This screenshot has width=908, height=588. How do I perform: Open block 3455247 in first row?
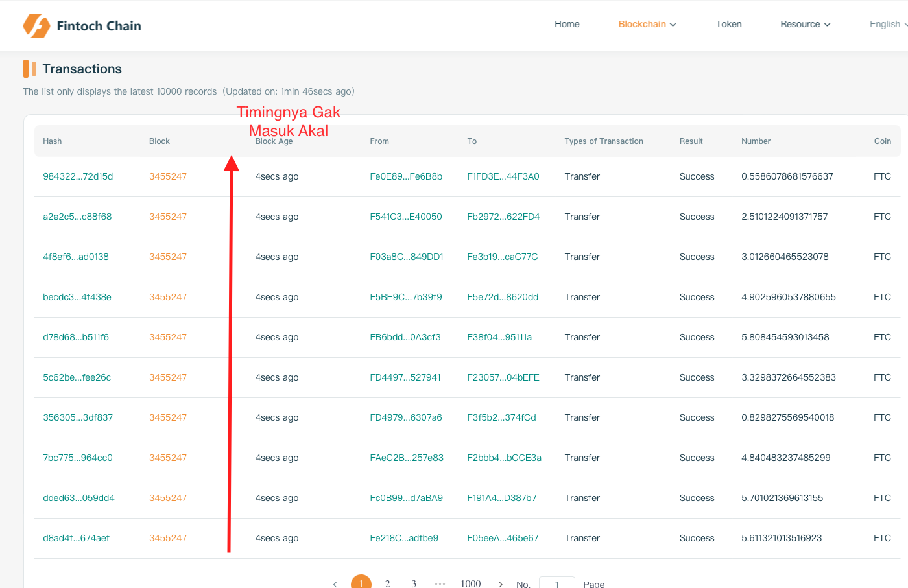click(168, 176)
